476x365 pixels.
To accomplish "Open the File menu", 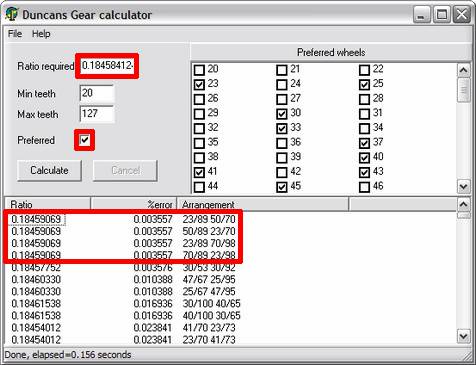I will [x=15, y=34].
